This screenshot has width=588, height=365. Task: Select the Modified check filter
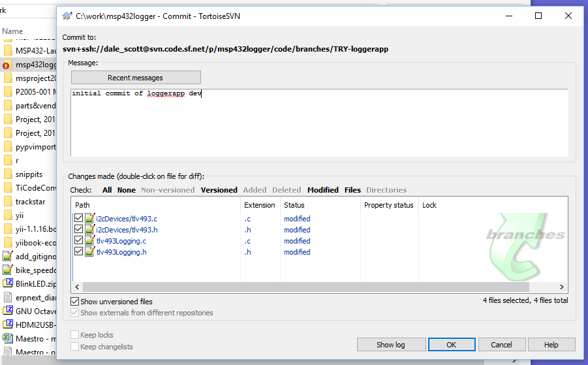(x=323, y=190)
